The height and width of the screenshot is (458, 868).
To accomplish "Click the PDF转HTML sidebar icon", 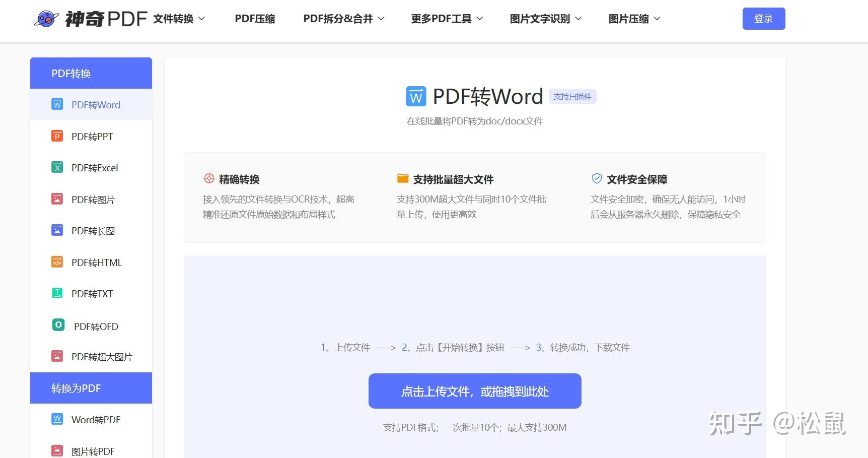I will (x=57, y=262).
